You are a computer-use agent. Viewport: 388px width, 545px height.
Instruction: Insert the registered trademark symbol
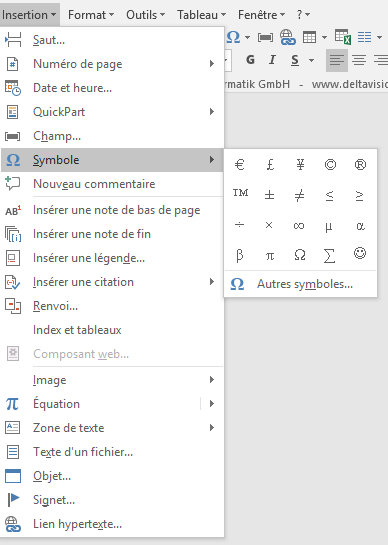[360, 164]
